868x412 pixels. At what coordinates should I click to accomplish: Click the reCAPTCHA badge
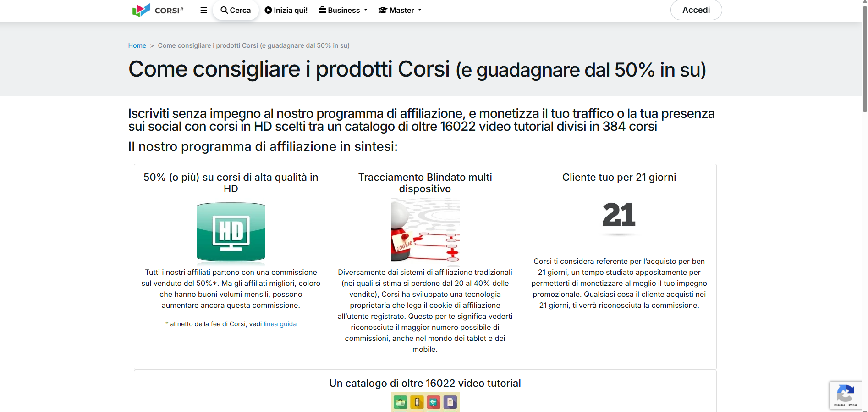pyautogui.click(x=845, y=395)
